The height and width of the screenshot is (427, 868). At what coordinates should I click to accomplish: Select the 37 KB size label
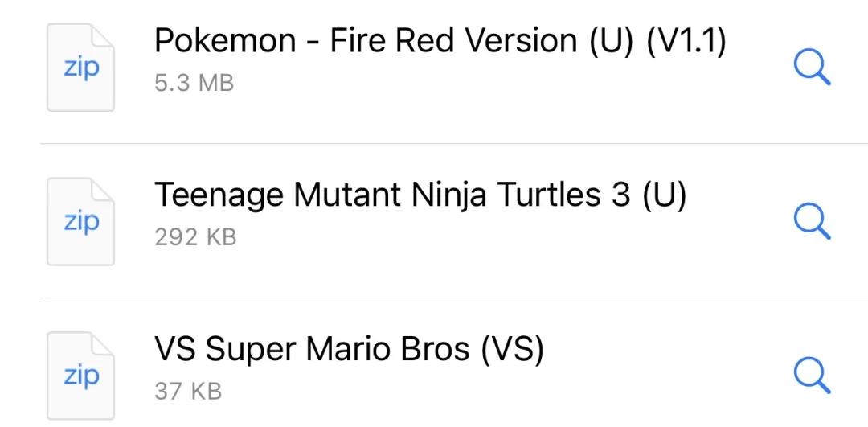coord(188,391)
